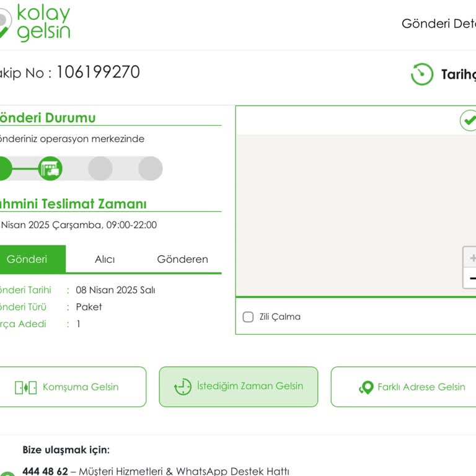Click the Kolay Gelsin logo
476x476 pixels.
(36, 24)
